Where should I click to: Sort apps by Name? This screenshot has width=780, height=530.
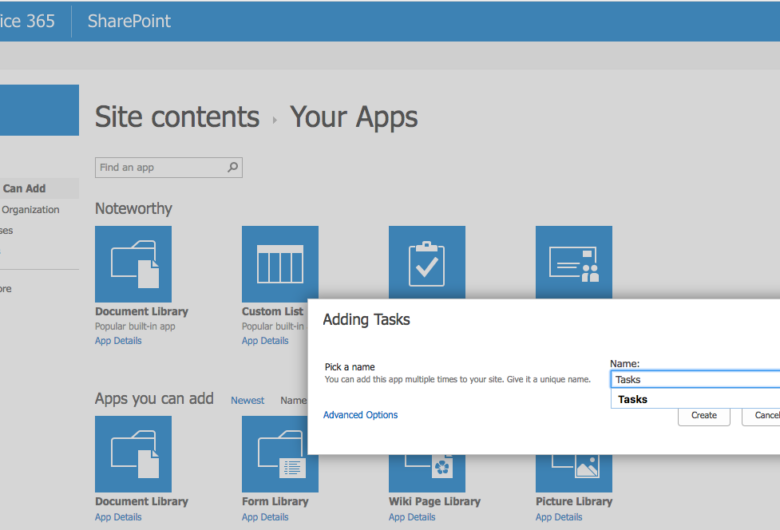(x=293, y=400)
